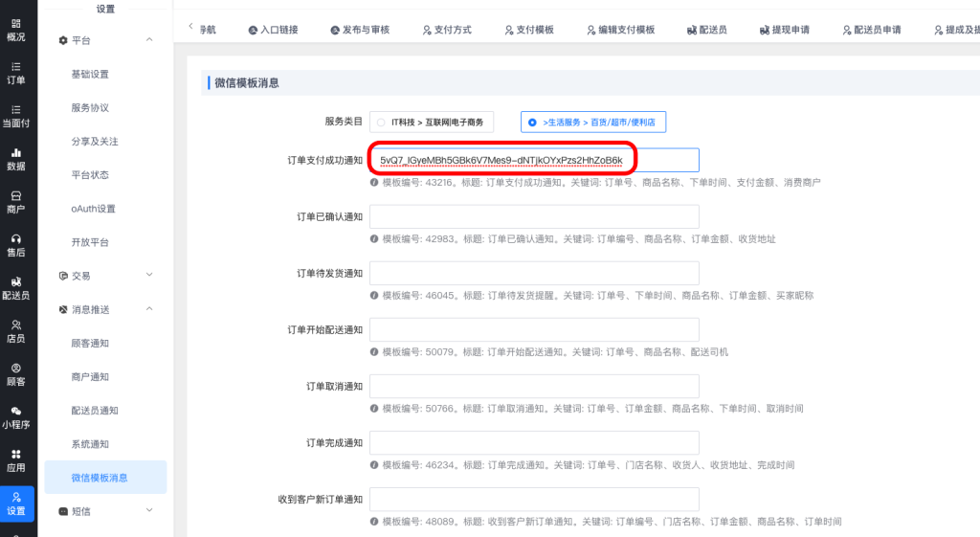Click the 订单已确认通知 input field

[x=534, y=216]
